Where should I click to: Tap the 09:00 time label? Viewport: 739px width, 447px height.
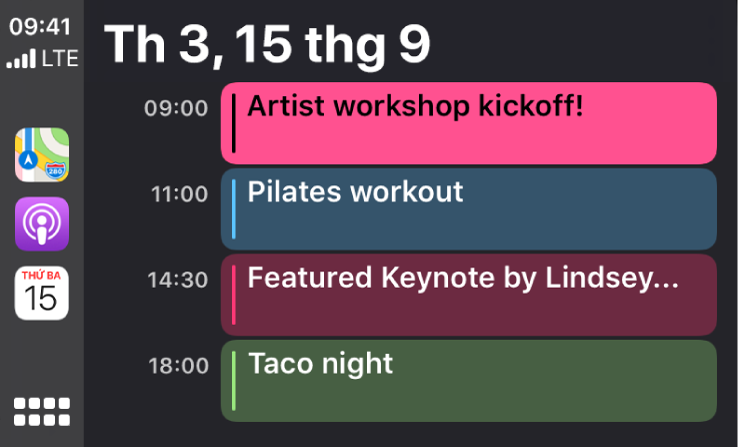[176, 108]
